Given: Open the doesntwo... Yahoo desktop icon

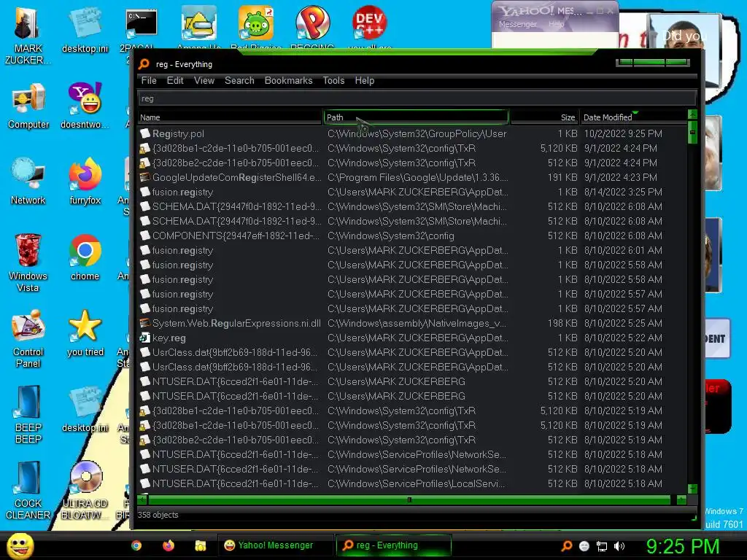Looking at the screenshot, I should [x=85, y=106].
